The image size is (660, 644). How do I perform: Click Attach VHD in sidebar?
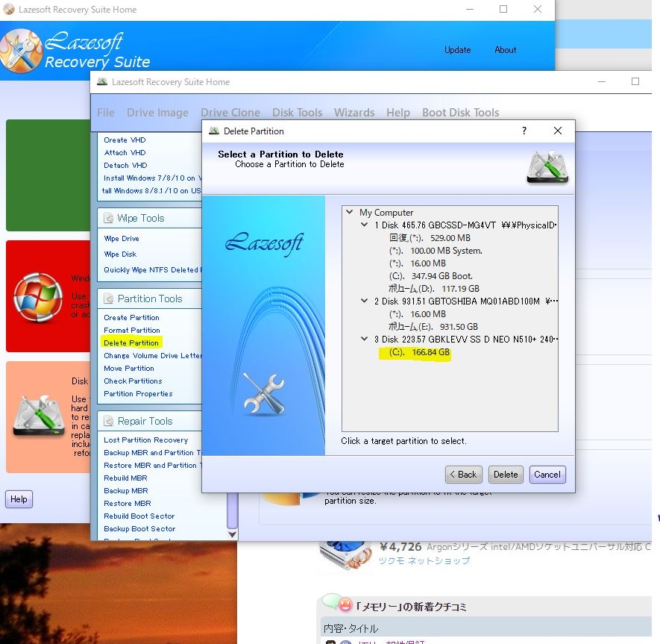[x=125, y=152]
